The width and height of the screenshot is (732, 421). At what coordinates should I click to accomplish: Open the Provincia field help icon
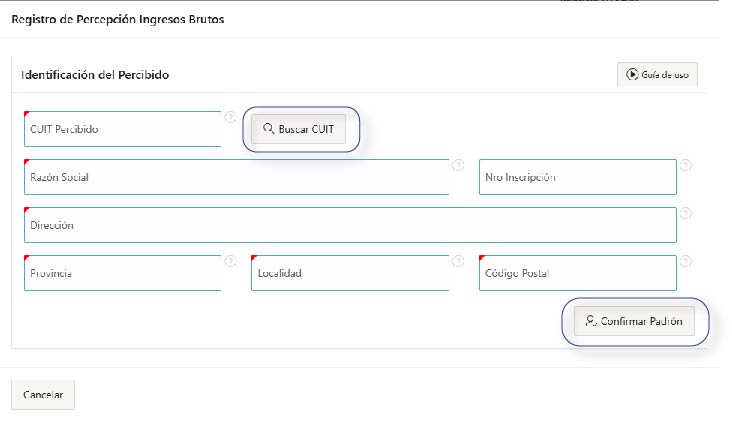[x=230, y=261]
